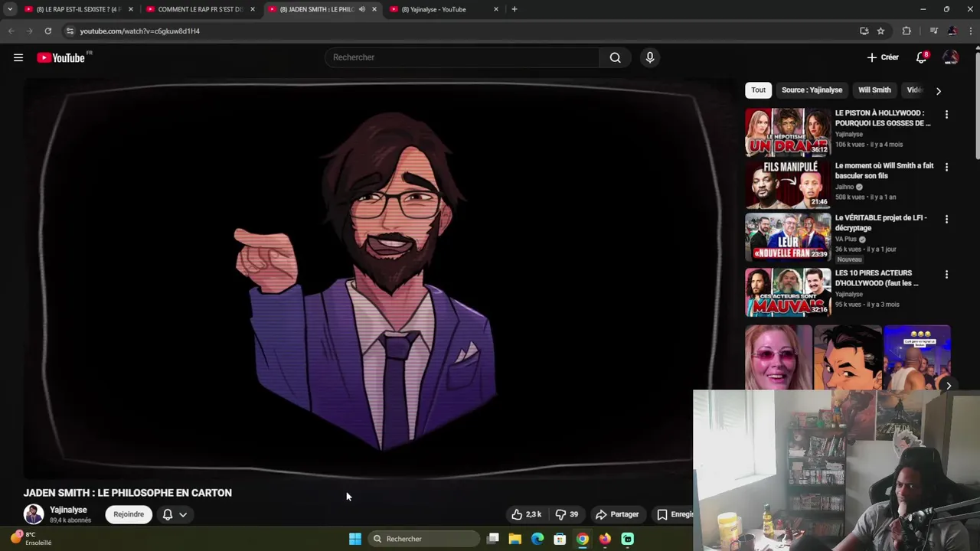Show more filter chips with right arrow
980x551 pixels.
(939, 90)
